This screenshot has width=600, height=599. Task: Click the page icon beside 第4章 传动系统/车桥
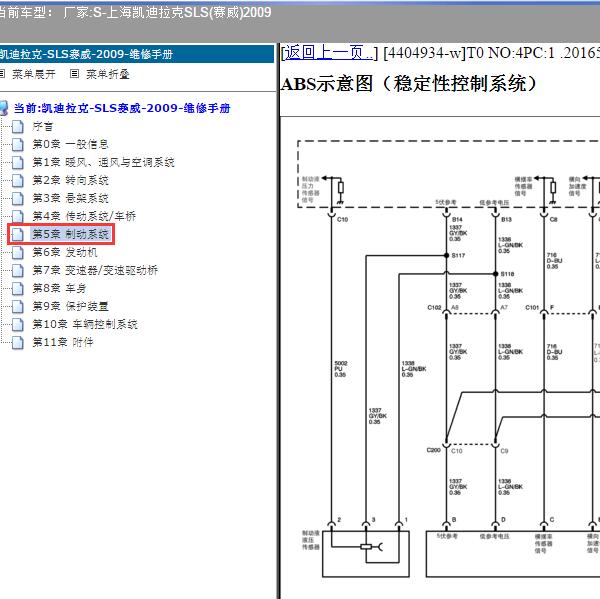click(x=18, y=216)
